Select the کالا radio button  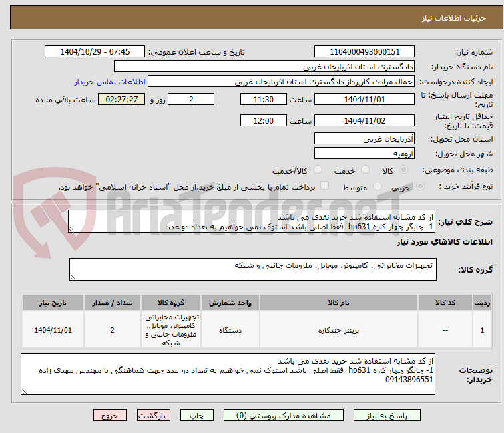[x=403, y=170]
